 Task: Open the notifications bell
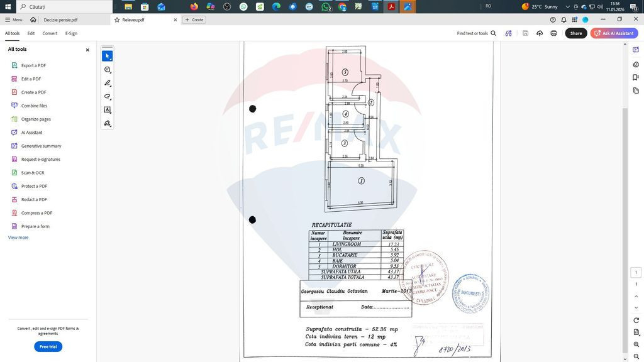[x=563, y=19]
